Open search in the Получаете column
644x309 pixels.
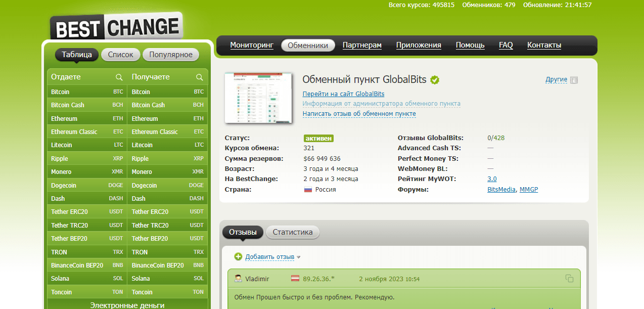coord(200,77)
